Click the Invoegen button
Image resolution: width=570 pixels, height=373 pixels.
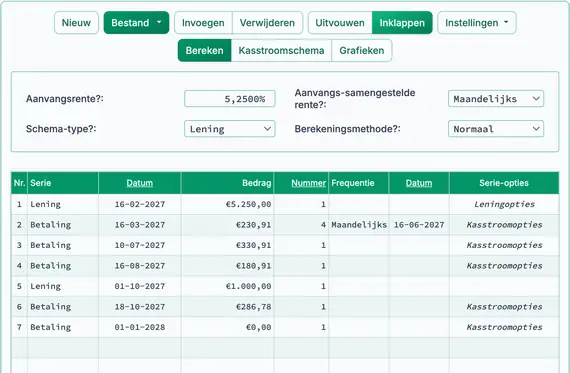pos(203,23)
